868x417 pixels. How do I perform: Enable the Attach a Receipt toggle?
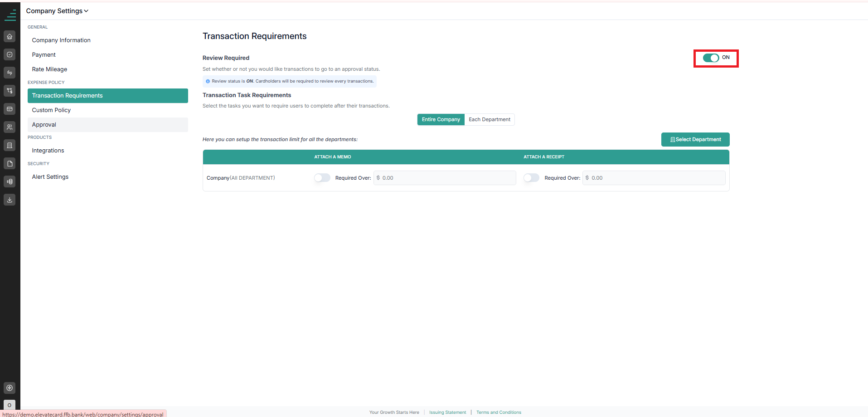tap(531, 178)
